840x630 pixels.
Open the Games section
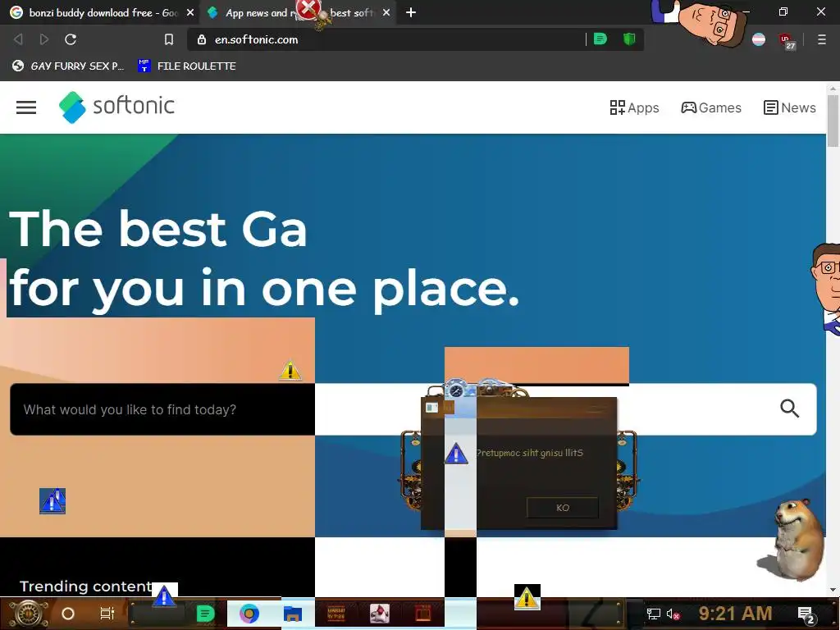[x=711, y=107]
